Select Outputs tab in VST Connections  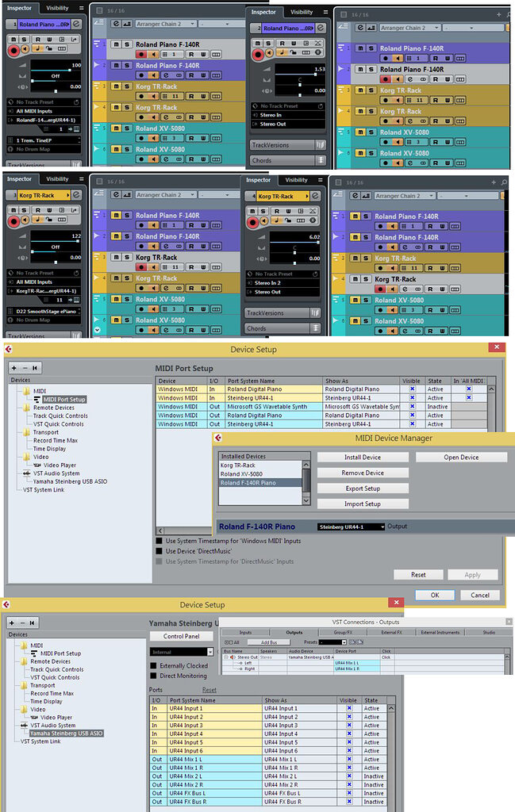pos(294,632)
